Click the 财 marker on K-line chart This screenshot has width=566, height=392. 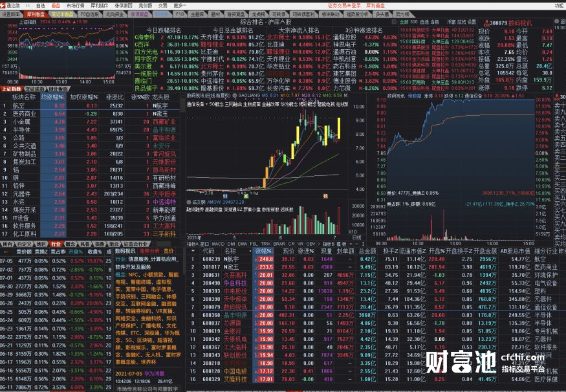(x=225, y=197)
